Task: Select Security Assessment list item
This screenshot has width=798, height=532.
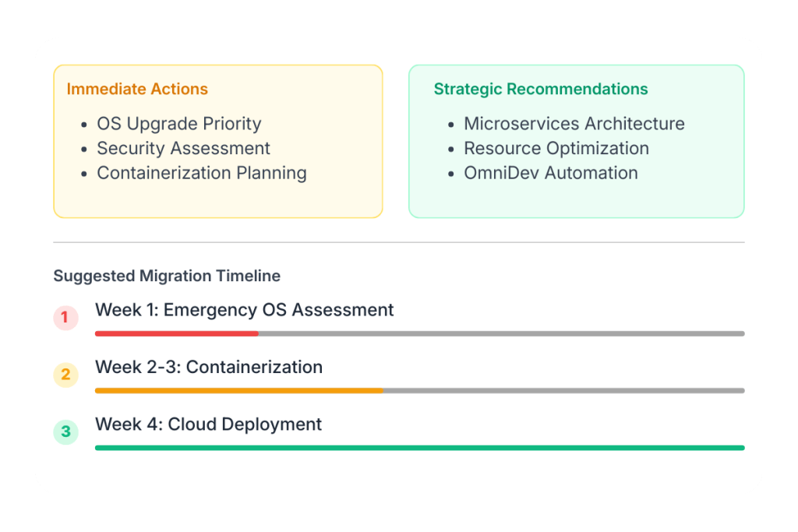Action: coord(183,148)
